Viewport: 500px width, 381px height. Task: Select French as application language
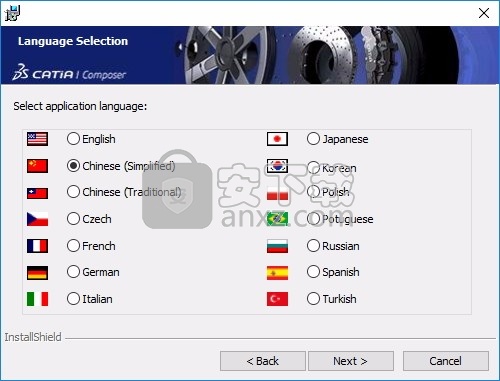tap(73, 246)
